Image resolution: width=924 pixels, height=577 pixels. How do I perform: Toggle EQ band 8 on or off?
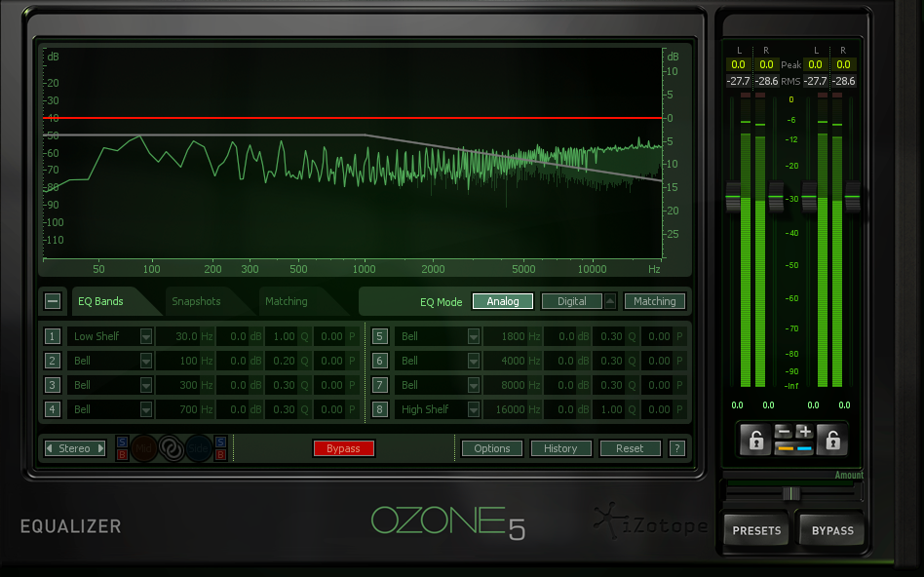pos(379,409)
